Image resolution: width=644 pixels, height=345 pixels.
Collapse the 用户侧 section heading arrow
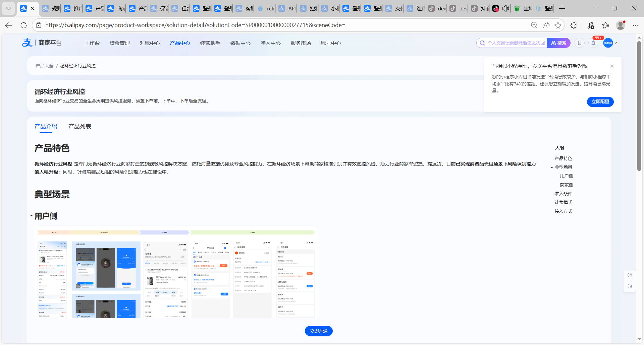[x=32, y=216]
